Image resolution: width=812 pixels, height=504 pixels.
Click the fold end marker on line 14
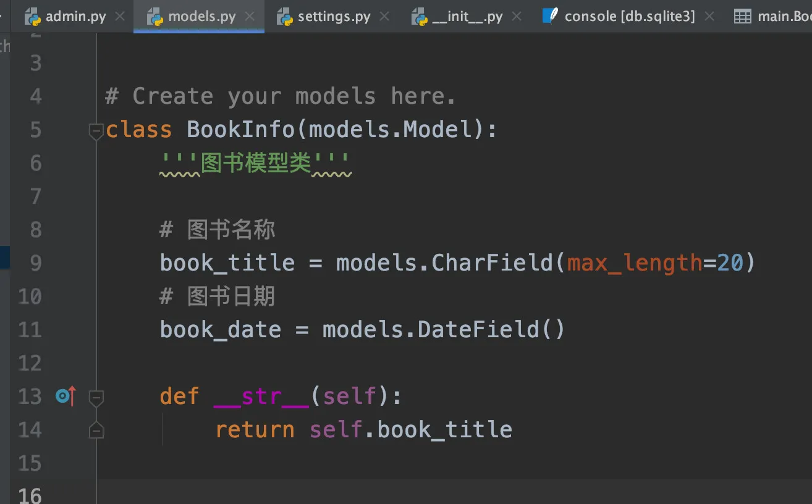[x=96, y=430]
